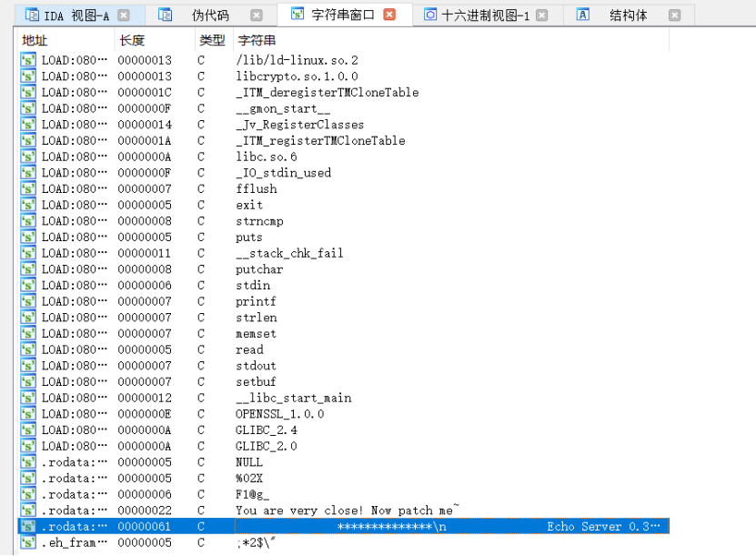Click the string icon beside the "Echo Server 0.3" row

27,526
